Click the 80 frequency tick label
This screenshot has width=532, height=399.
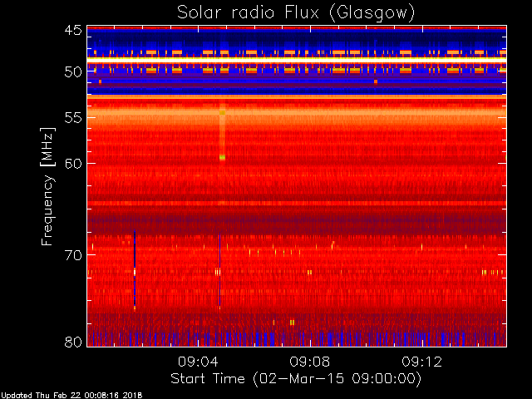click(73, 342)
